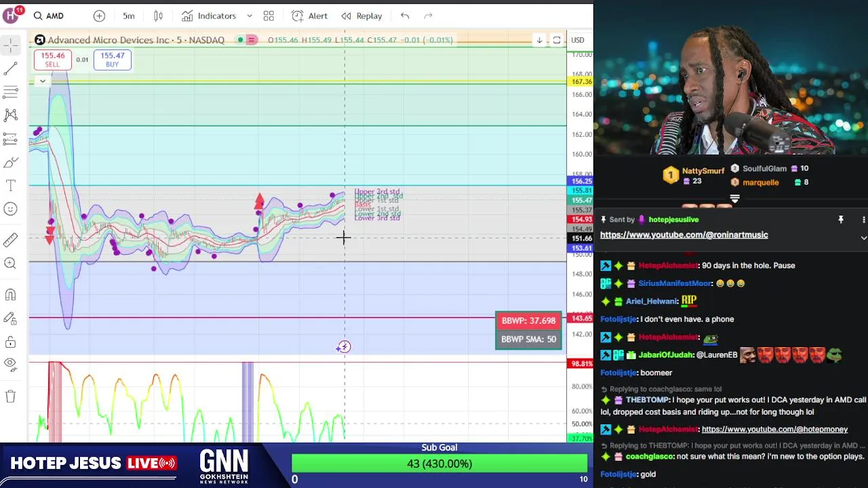This screenshot has width=868, height=488.
Task: Expand the indicator favorites dropdown arrow
Action: [x=250, y=16]
